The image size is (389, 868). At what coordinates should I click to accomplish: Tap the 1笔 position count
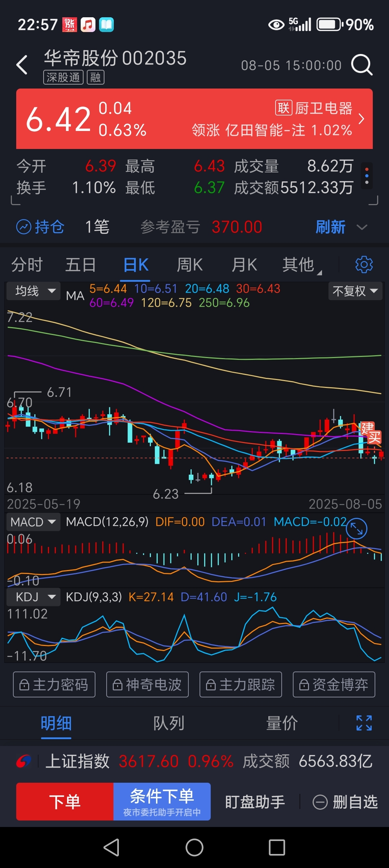pos(97,227)
